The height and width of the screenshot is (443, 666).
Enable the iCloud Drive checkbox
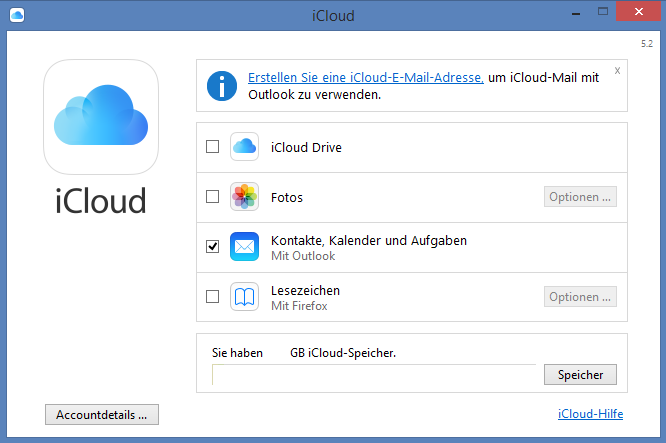click(x=212, y=147)
